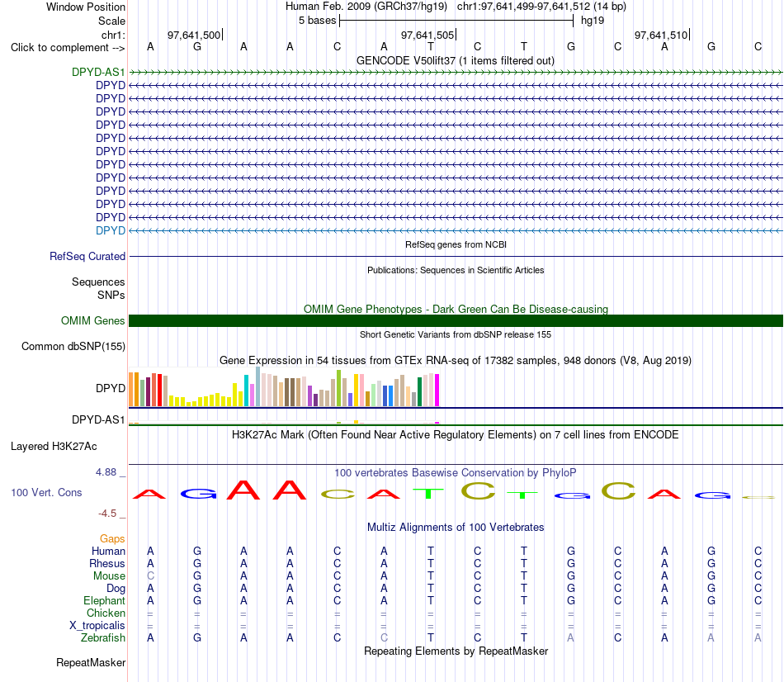784x682 pixels.
Task: Click DPYD label beside GTEx bar chart
Action: coord(111,388)
